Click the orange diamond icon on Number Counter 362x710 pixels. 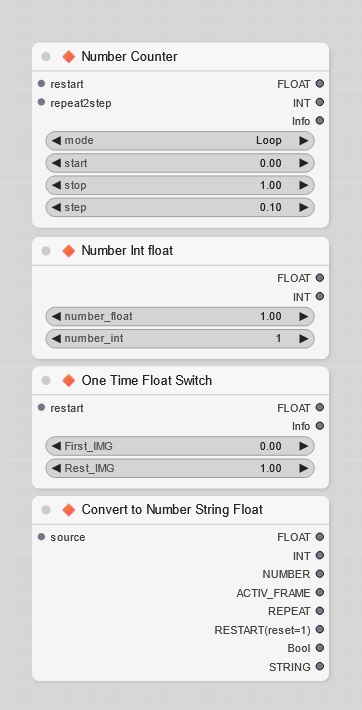pyautogui.click(x=69, y=57)
